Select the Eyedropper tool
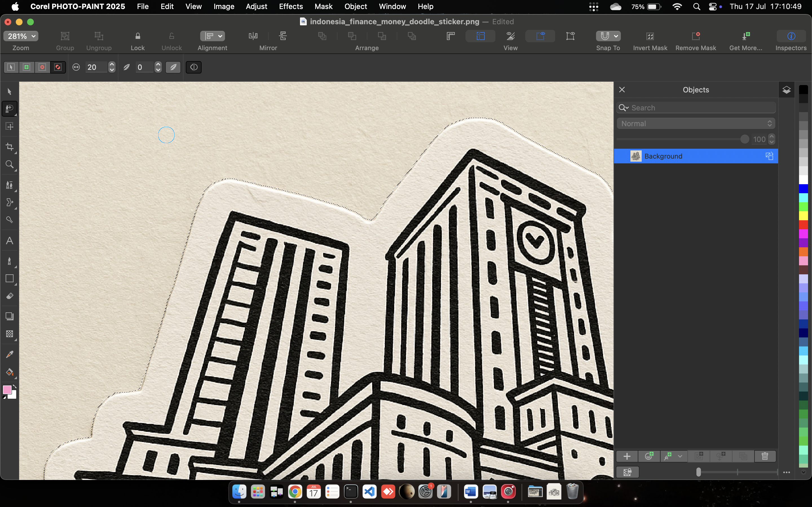Screen dimensions: 812x507 point(9,354)
